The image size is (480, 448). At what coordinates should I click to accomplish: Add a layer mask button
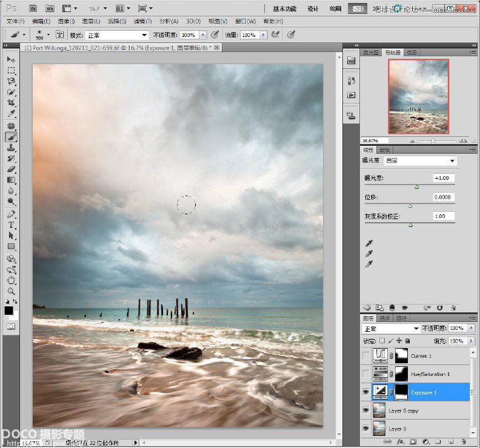click(x=413, y=441)
